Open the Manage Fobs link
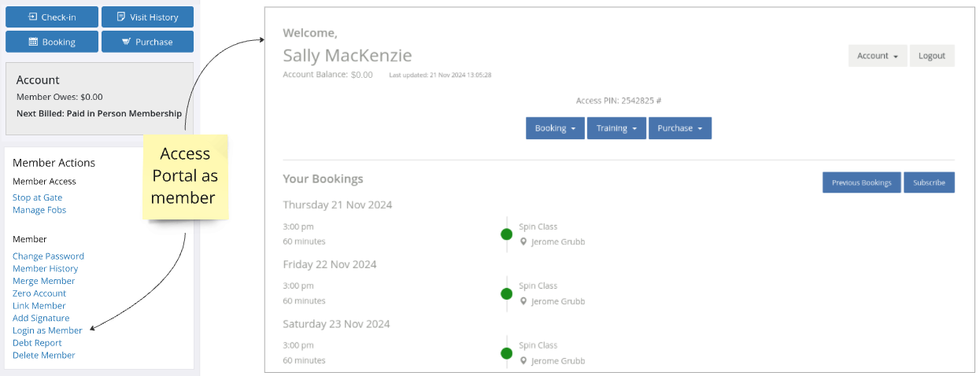The height and width of the screenshot is (376, 980). (x=39, y=210)
